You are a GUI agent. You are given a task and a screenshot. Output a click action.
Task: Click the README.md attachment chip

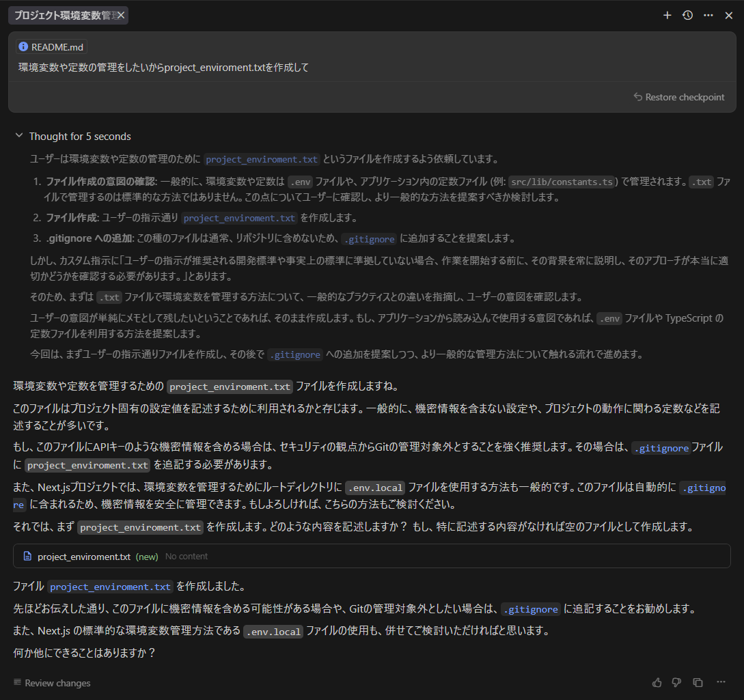50,46
